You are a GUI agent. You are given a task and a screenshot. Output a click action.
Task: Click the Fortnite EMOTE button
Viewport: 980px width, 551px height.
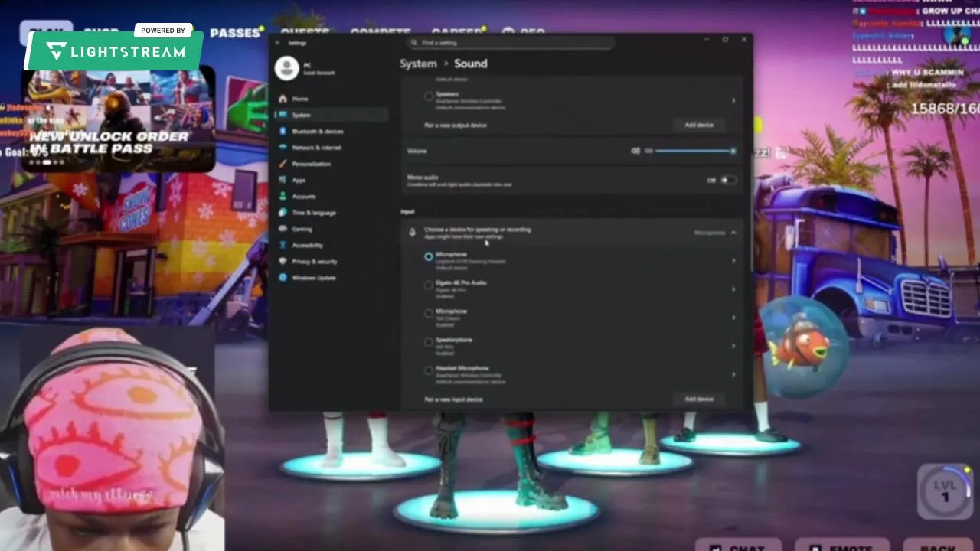(842, 546)
